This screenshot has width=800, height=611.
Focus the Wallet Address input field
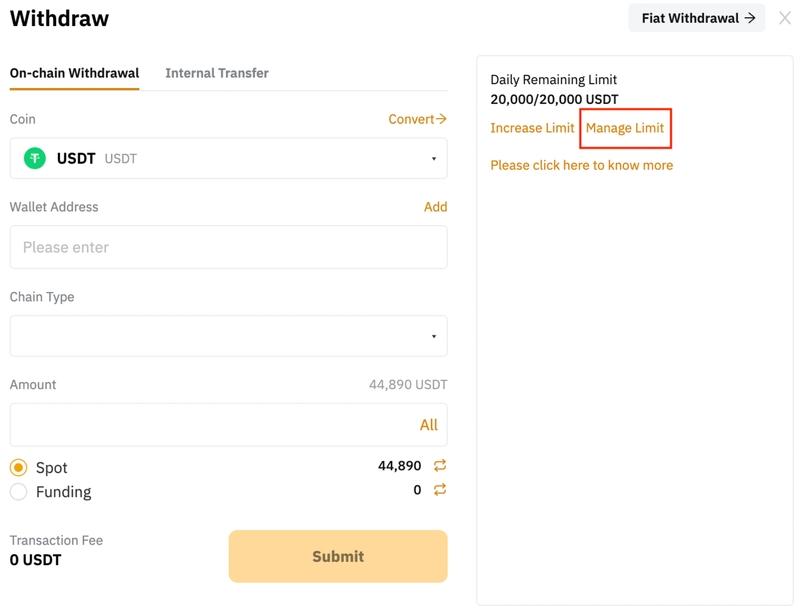click(x=228, y=247)
